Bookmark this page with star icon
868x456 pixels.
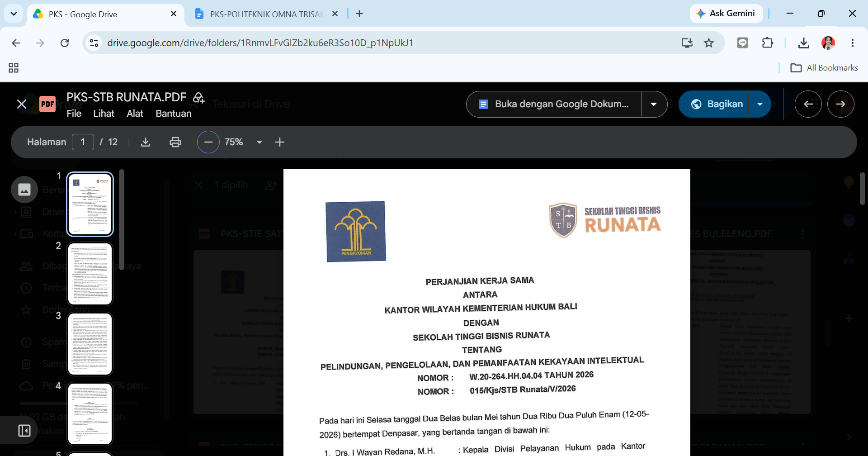709,43
